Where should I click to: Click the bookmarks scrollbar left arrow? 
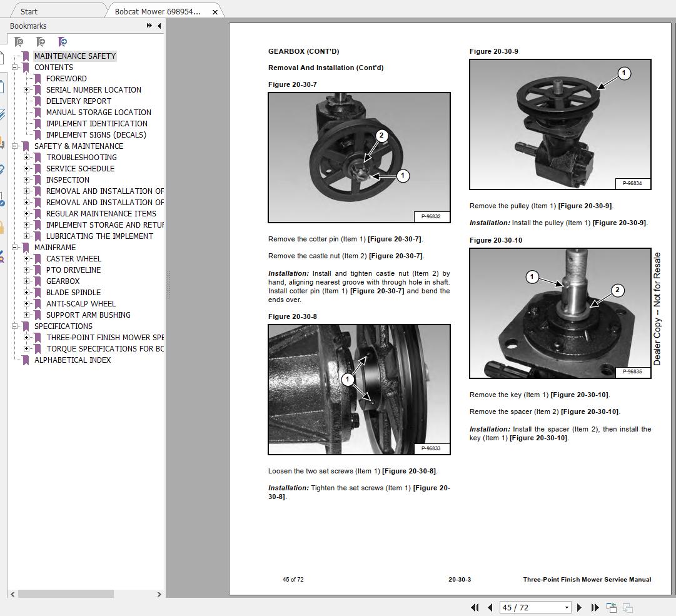click(x=13, y=594)
